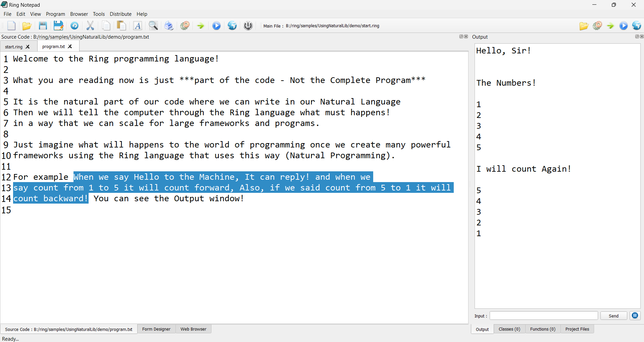Viewport: 644px width, 342px height.
Task: Click 'I will count Again!' in Output
Action: tap(524, 169)
